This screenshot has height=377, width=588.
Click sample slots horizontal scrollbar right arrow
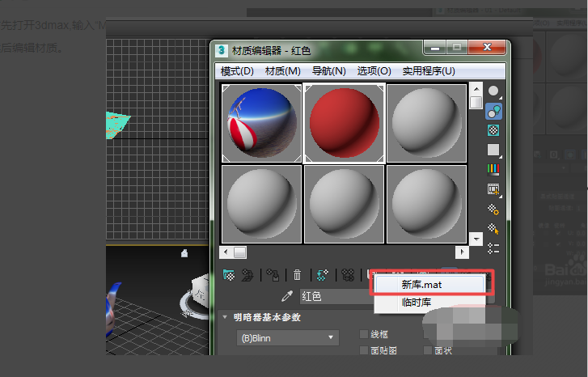462,252
